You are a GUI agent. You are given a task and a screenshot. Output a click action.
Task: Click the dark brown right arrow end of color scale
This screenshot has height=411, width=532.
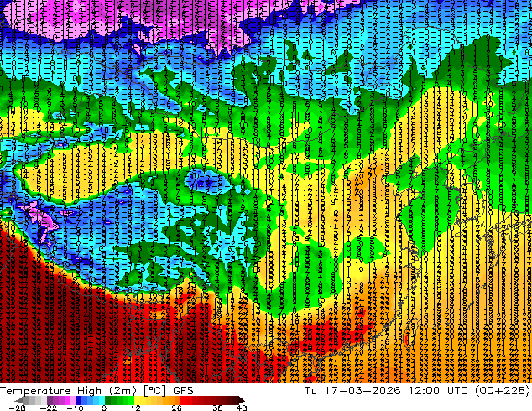[x=242, y=400]
